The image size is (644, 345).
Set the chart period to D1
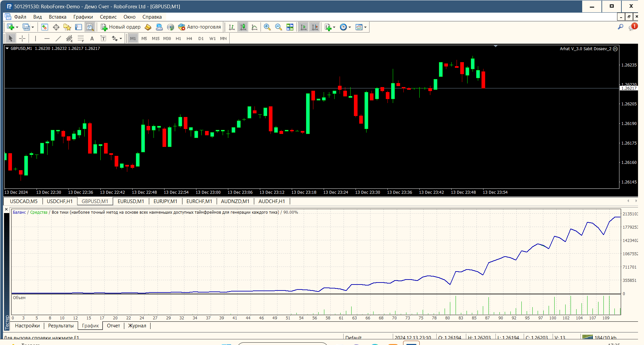201,39
